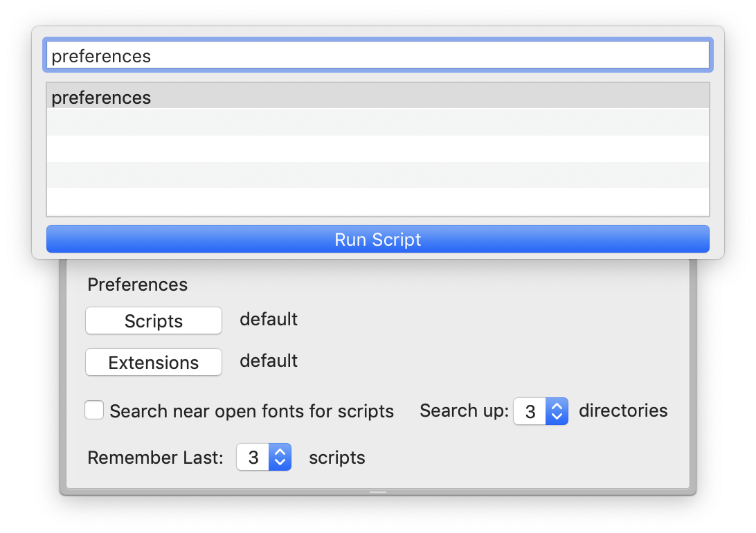Click the script search text field
Screen dimensions: 756x533
coord(377,56)
